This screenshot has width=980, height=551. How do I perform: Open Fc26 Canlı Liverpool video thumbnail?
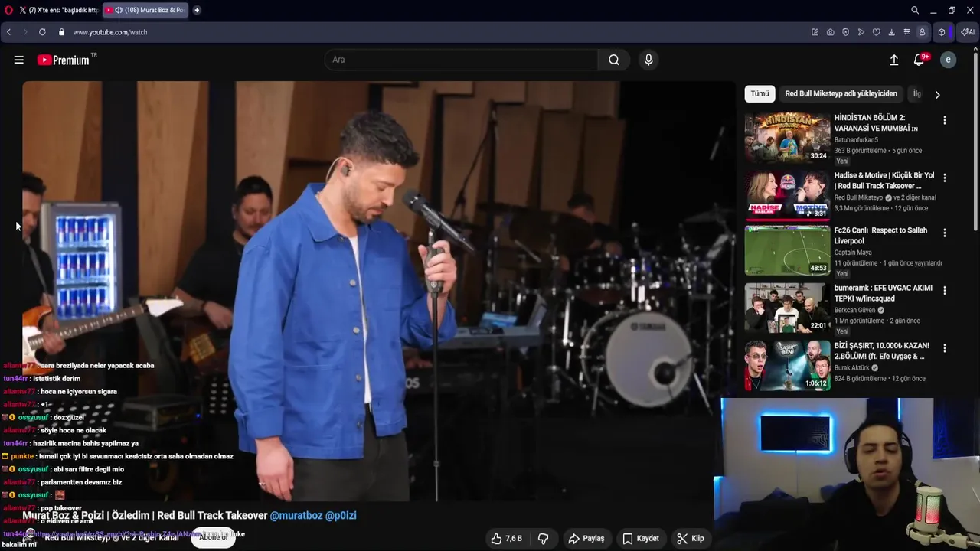tap(787, 250)
